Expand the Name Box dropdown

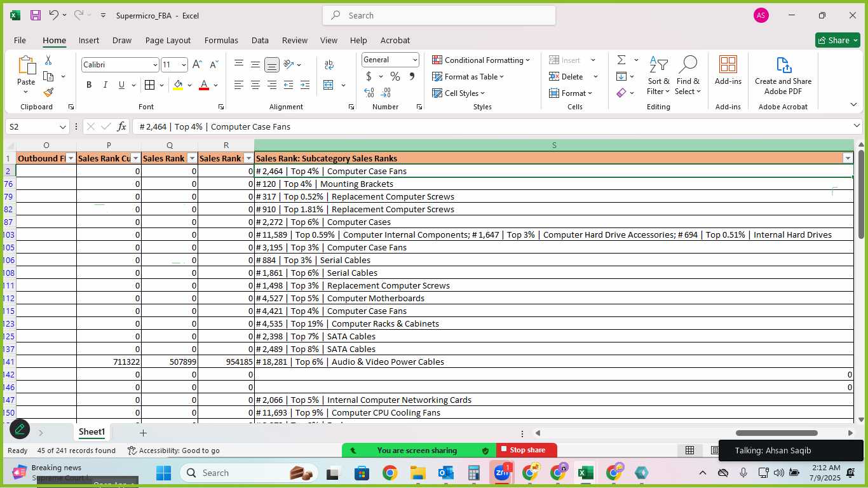click(x=62, y=127)
